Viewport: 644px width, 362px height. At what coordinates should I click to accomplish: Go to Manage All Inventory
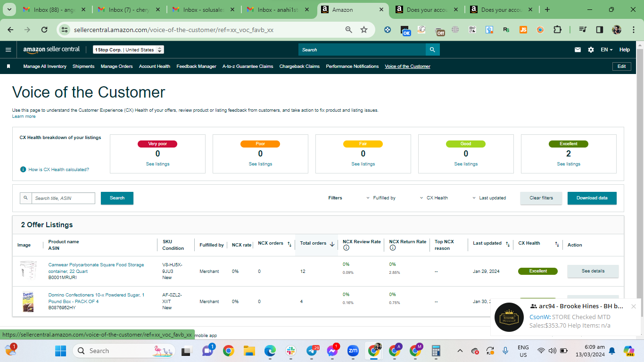pos(45,66)
